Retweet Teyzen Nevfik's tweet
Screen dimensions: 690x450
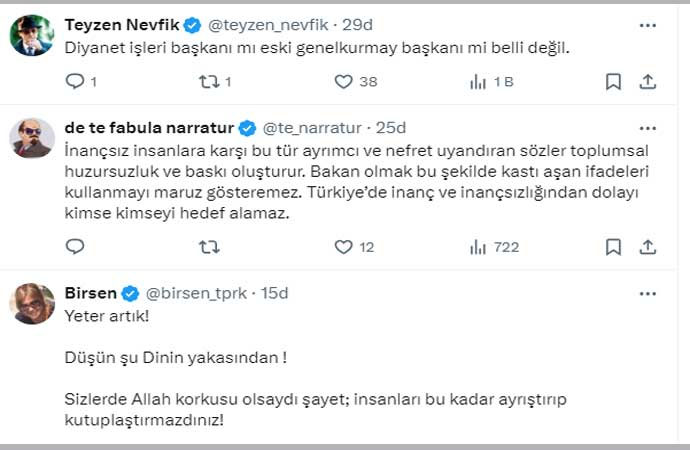coord(209,82)
